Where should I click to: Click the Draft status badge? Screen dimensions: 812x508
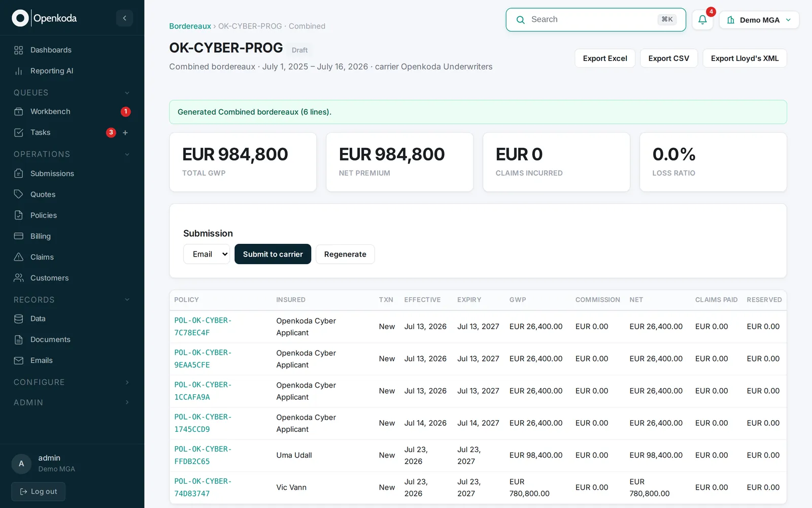click(x=299, y=50)
